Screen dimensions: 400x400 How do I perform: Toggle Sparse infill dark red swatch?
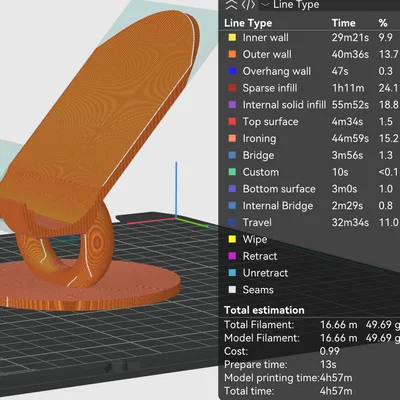pos(232,88)
